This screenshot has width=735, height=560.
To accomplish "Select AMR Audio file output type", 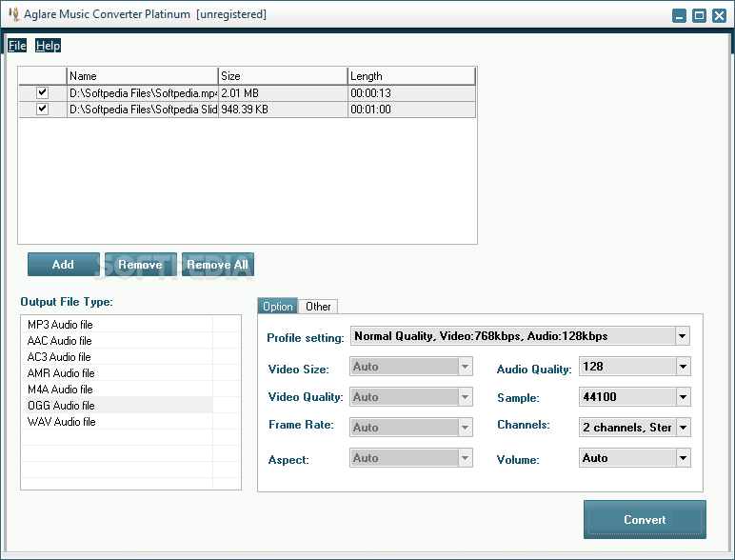I will click(117, 373).
